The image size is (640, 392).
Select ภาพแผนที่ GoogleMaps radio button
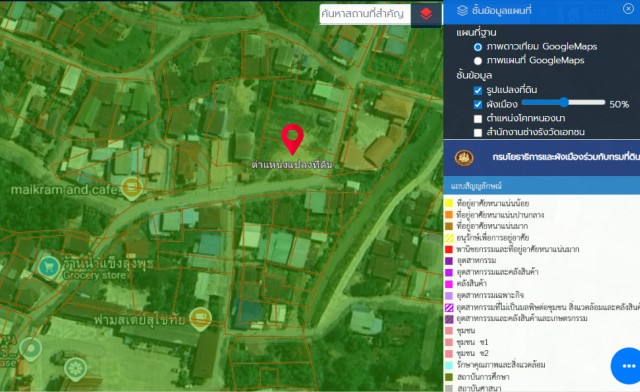(x=478, y=61)
